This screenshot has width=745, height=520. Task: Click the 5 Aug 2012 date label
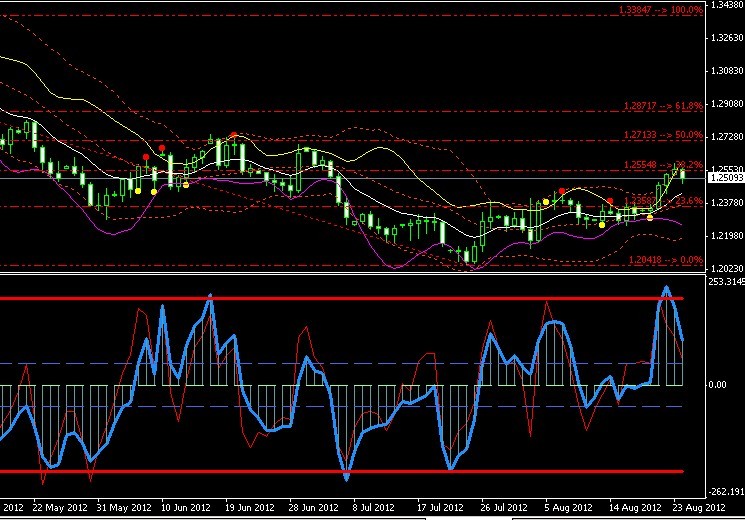[568, 508]
